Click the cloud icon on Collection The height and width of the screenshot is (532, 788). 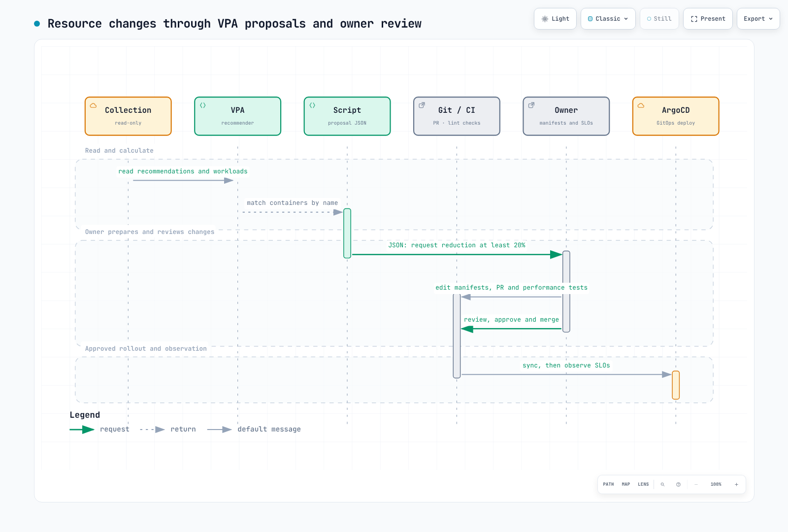[x=93, y=105]
